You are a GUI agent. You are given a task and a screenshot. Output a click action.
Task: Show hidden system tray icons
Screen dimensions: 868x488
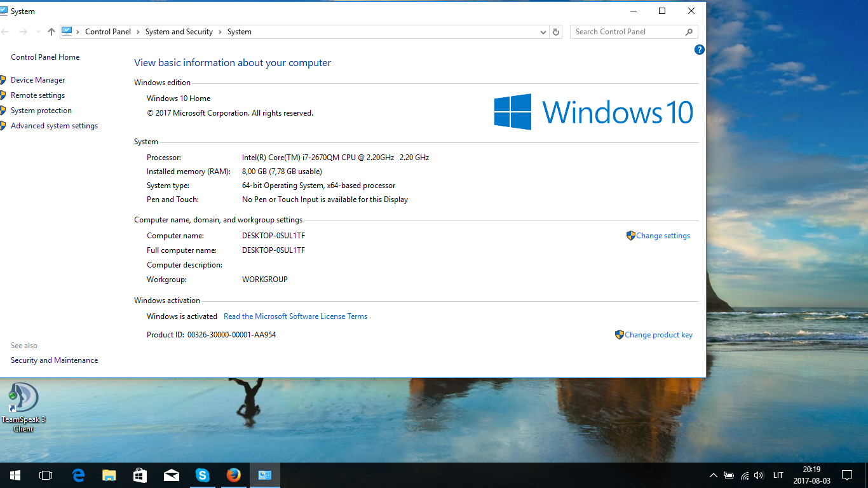[714, 475]
